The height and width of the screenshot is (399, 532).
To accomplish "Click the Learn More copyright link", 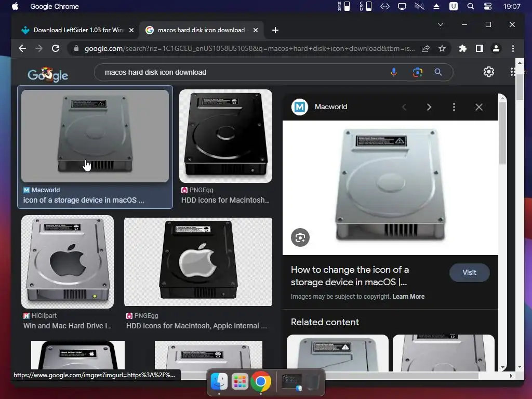I will (x=408, y=297).
